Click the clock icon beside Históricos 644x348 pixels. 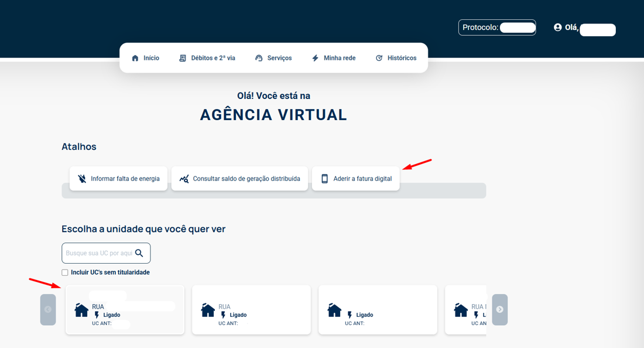(x=379, y=59)
